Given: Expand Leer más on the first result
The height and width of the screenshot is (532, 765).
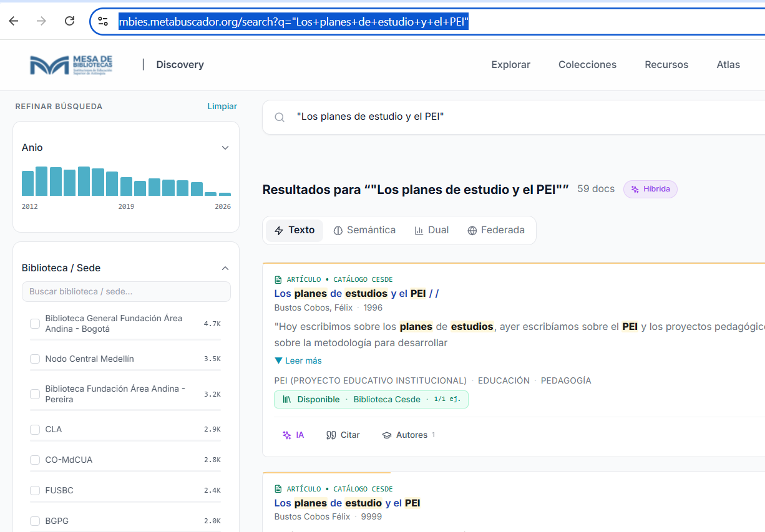Looking at the screenshot, I should pos(298,361).
